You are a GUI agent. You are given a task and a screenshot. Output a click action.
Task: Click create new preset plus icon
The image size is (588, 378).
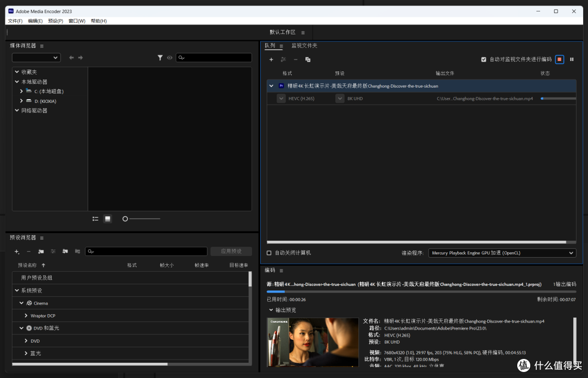pos(16,251)
